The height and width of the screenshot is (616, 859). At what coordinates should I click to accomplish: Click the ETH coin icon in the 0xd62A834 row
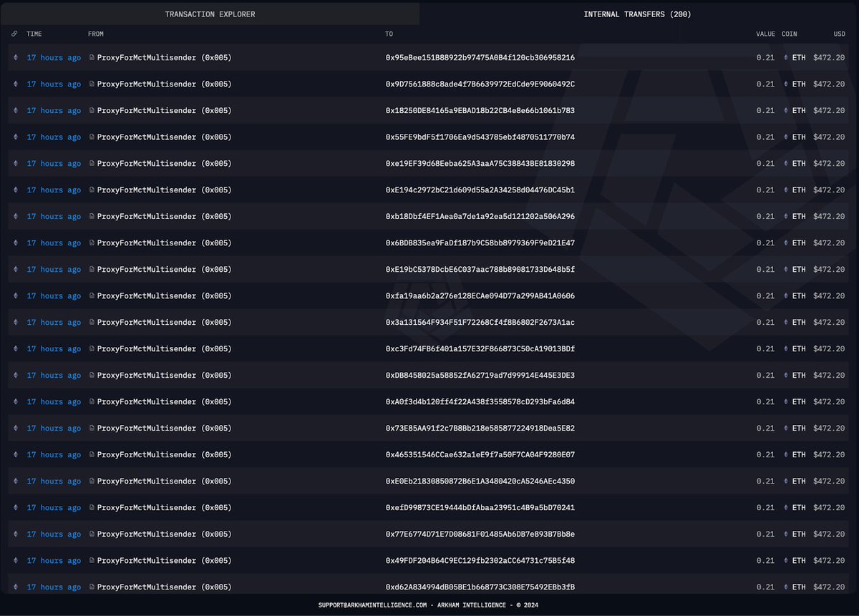(786, 587)
